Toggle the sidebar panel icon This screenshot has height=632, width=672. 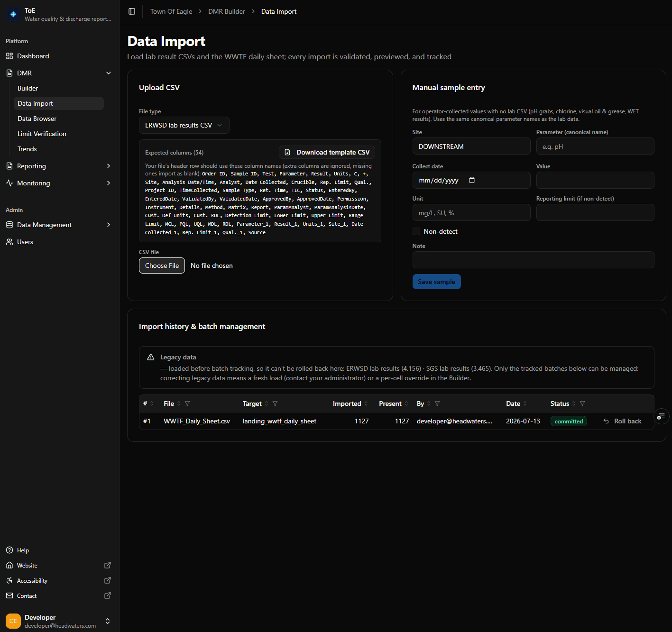click(132, 11)
